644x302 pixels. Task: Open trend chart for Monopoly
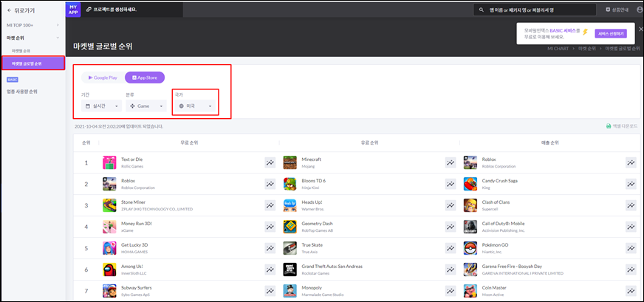(451, 291)
